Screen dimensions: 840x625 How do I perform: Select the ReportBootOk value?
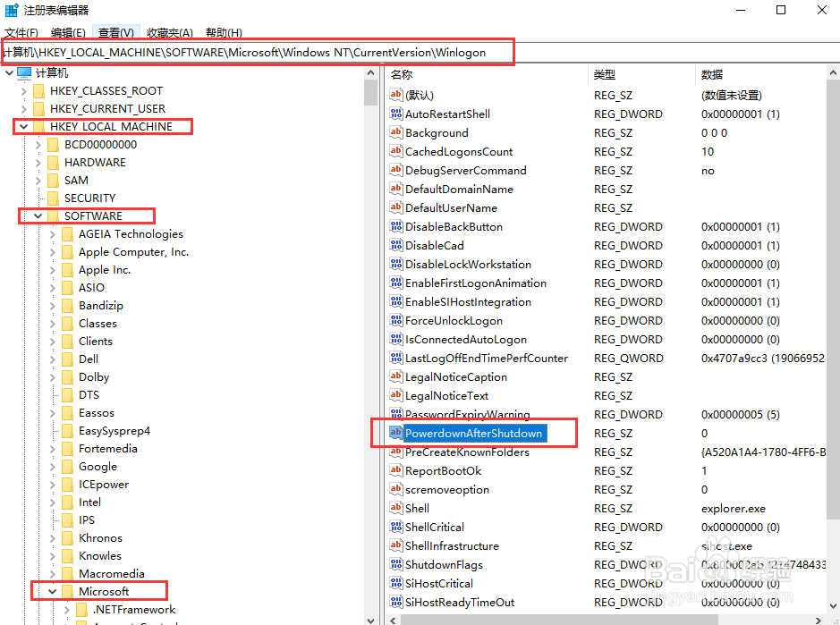tap(445, 470)
